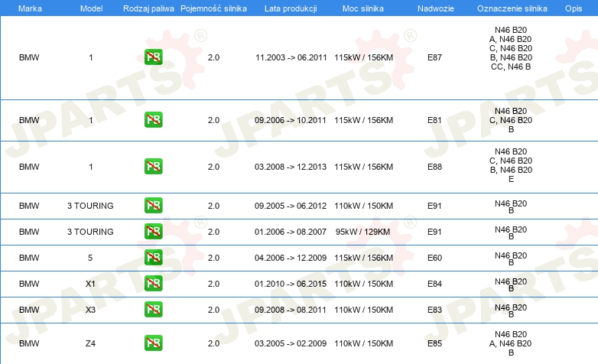Click the fuel icon in the X3 row
Screen dimensions: 598x364
153,309
